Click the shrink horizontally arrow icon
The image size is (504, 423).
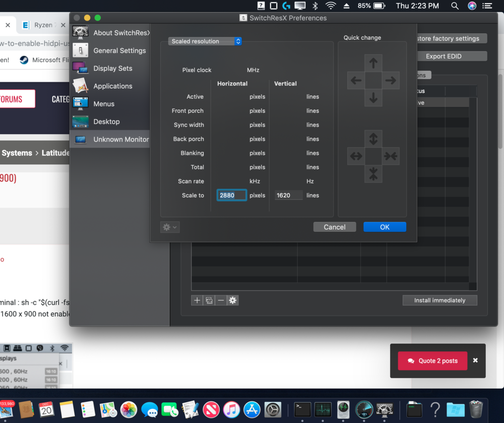click(x=391, y=156)
